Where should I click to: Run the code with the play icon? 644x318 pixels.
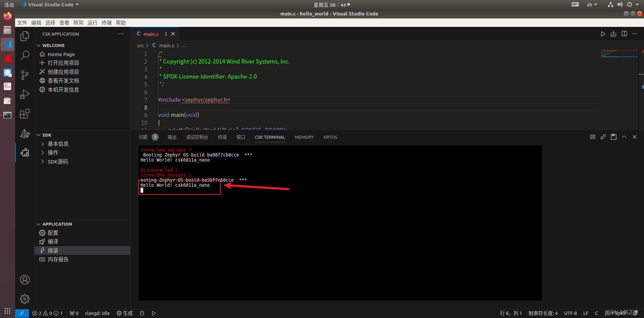click(603, 34)
